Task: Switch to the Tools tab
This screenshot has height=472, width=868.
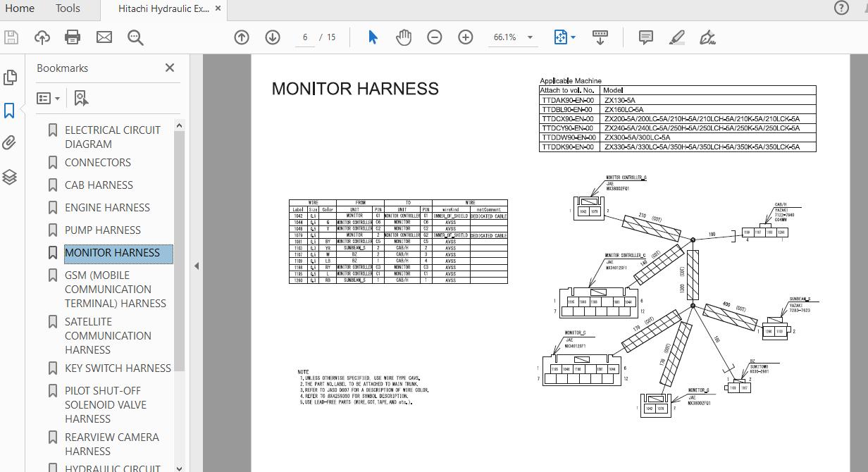Action: 68,8
